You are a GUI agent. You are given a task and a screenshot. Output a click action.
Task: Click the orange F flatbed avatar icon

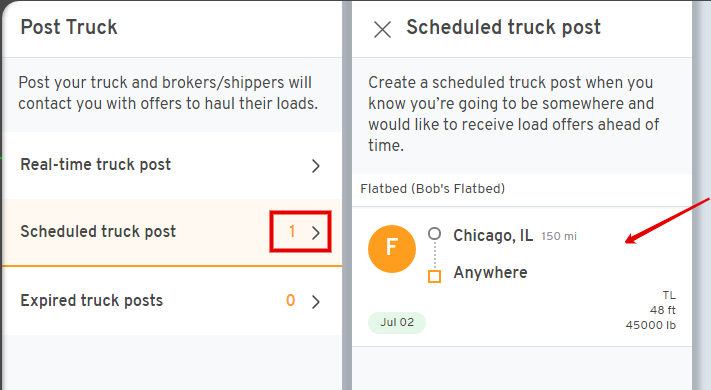(392, 249)
